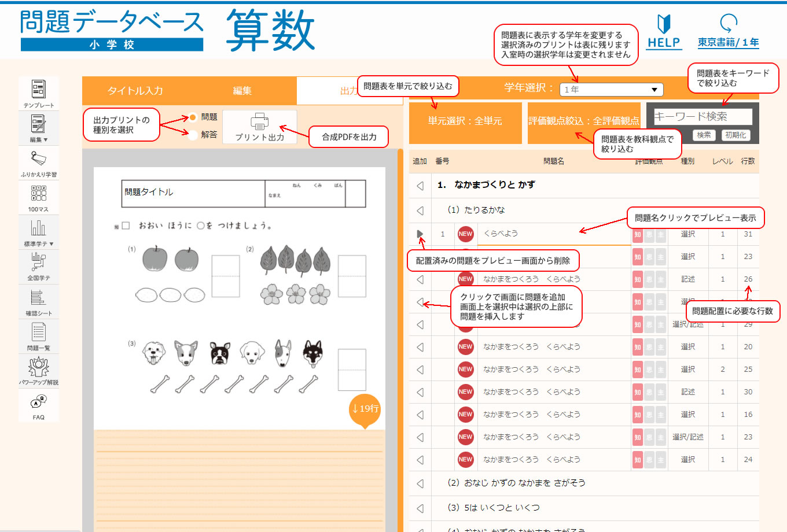Click the レベル column header
The height and width of the screenshot is (532, 787).
tap(722, 161)
